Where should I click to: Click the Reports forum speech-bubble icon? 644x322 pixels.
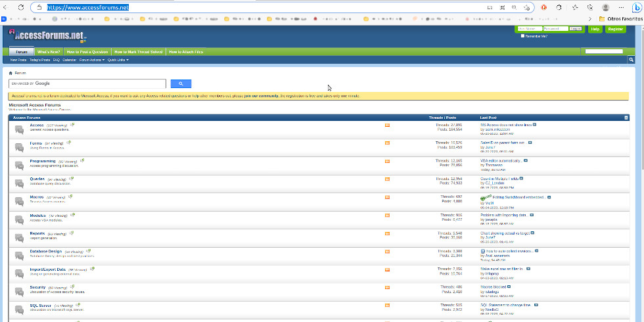tap(19, 237)
